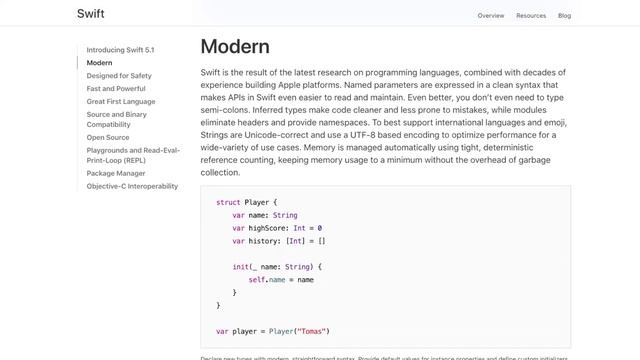Click the 'struct Player {' code line
The image size is (640, 360).
tap(247, 202)
